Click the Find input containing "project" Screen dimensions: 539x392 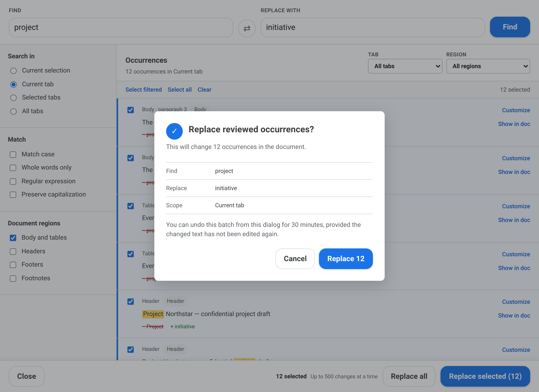click(121, 27)
